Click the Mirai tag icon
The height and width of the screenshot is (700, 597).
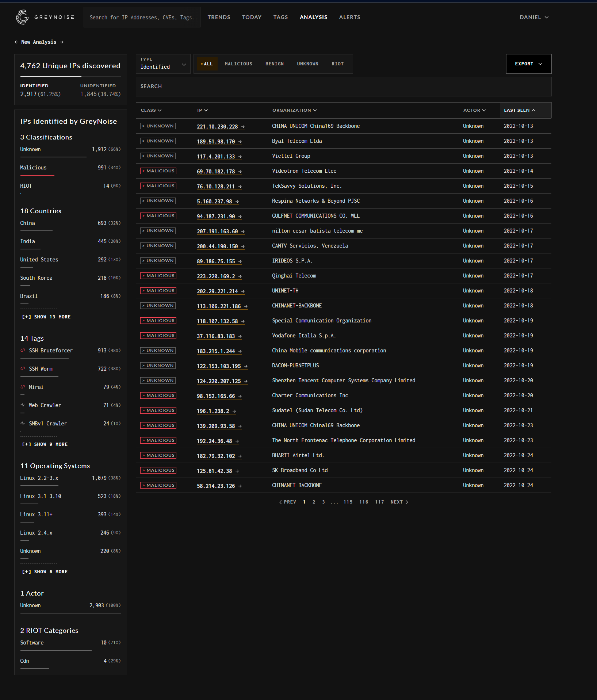(x=23, y=387)
